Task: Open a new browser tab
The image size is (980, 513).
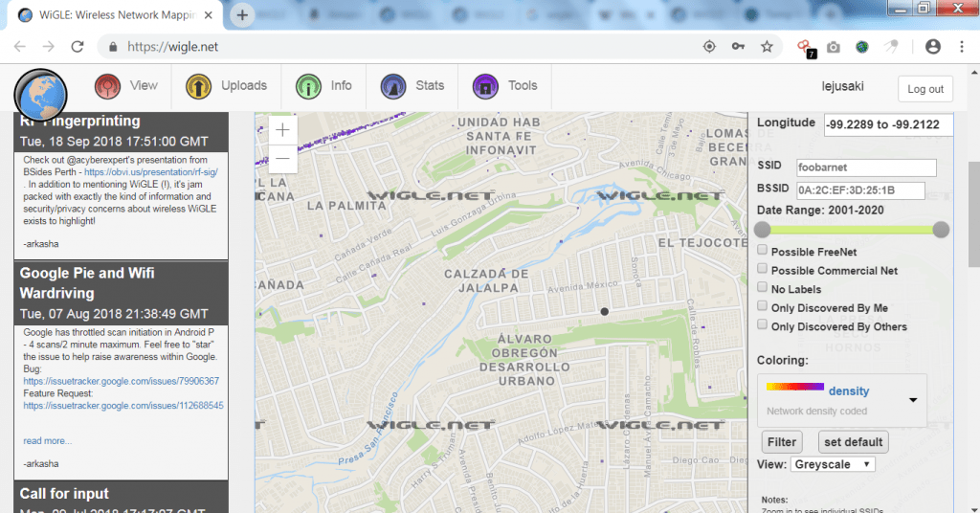Action: [x=242, y=15]
